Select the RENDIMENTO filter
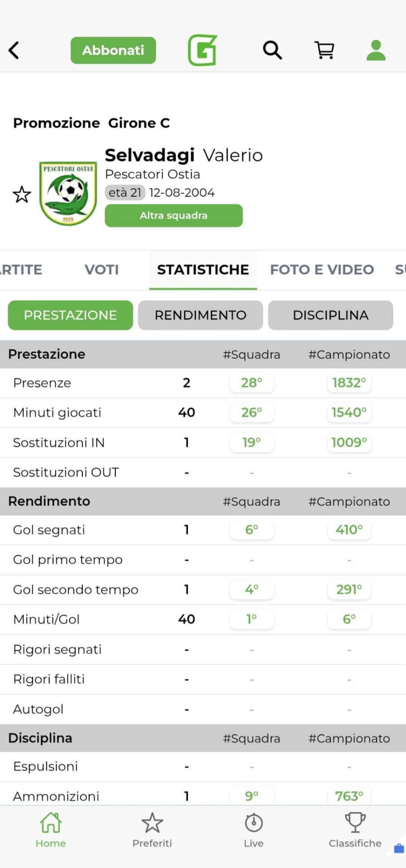 pyautogui.click(x=201, y=315)
